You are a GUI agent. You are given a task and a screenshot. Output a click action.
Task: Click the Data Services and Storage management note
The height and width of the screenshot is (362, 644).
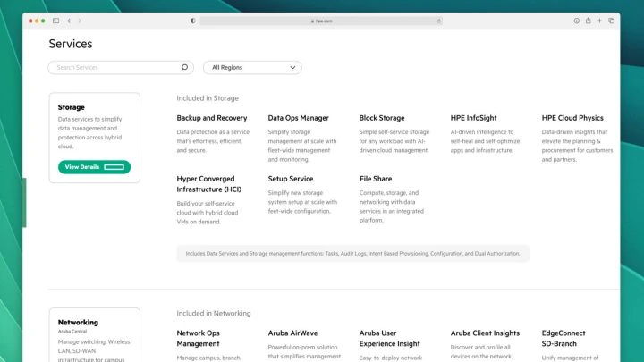tap(352, 254)
